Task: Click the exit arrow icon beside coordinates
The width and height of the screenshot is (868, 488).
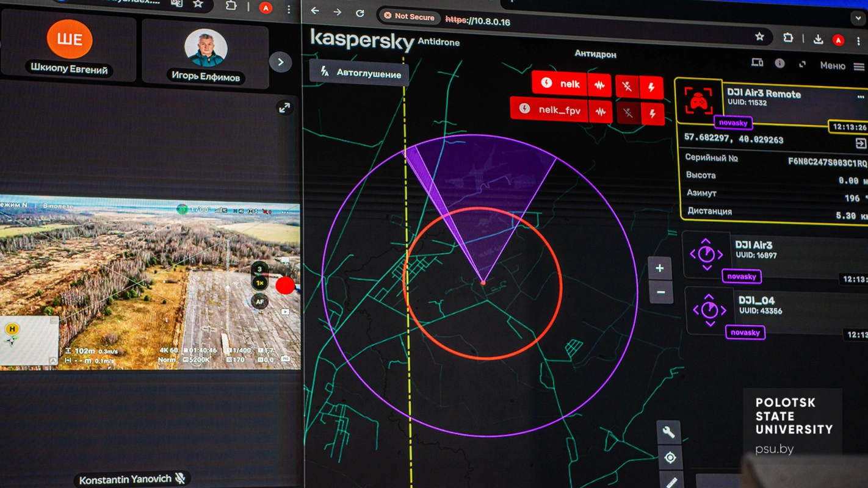Action: tap(861, 144)
